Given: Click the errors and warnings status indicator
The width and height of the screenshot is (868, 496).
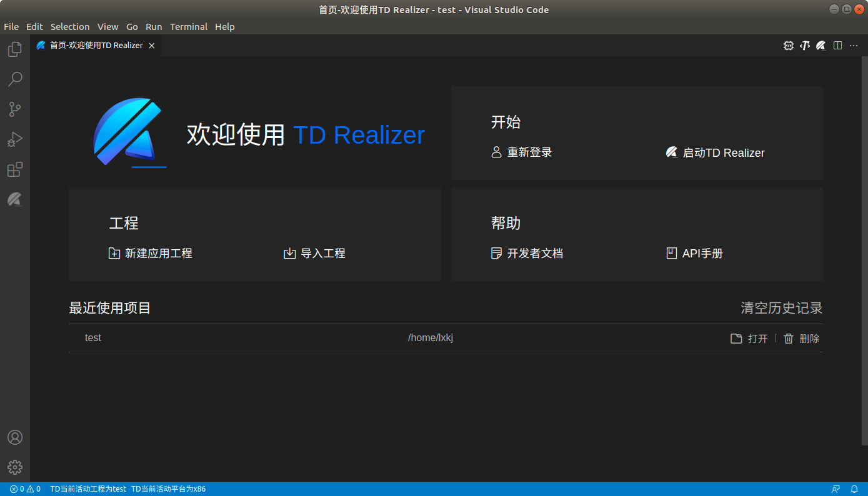Looking at the screenshot, I should (x=25, y=489).
